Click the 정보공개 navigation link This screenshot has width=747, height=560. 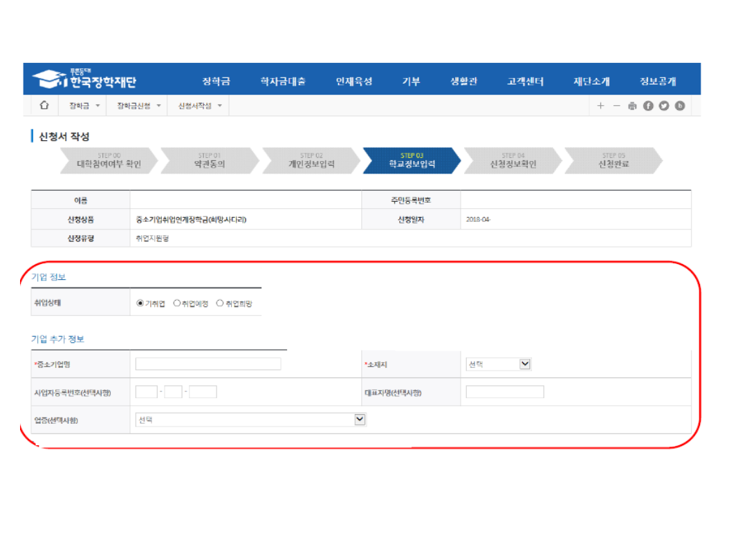click(657, 82)
